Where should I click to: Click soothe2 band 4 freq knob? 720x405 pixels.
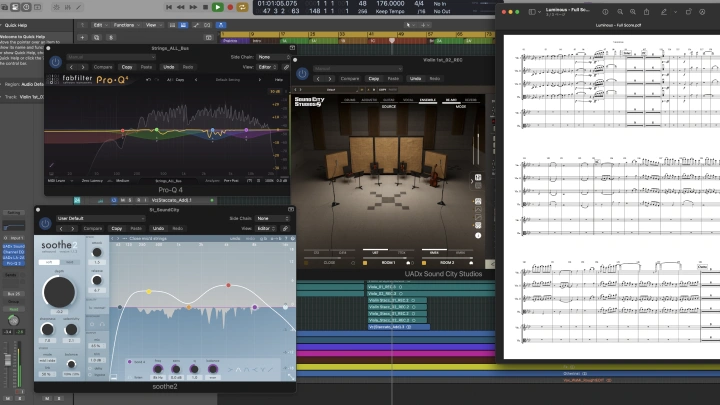tap(158, 369)
